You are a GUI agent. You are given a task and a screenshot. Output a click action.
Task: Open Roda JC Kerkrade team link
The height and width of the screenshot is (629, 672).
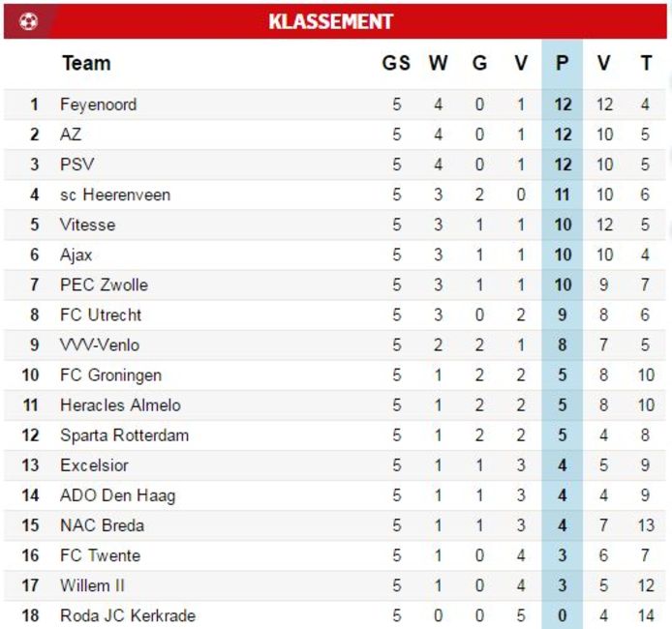click(127, 615)
